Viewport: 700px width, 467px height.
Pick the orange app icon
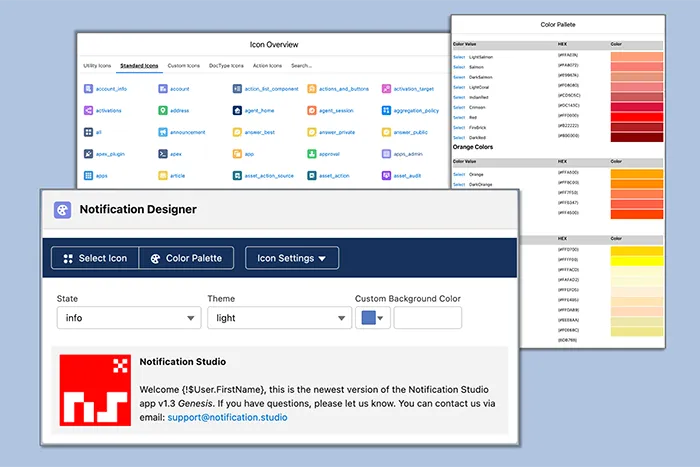(238, 154)
